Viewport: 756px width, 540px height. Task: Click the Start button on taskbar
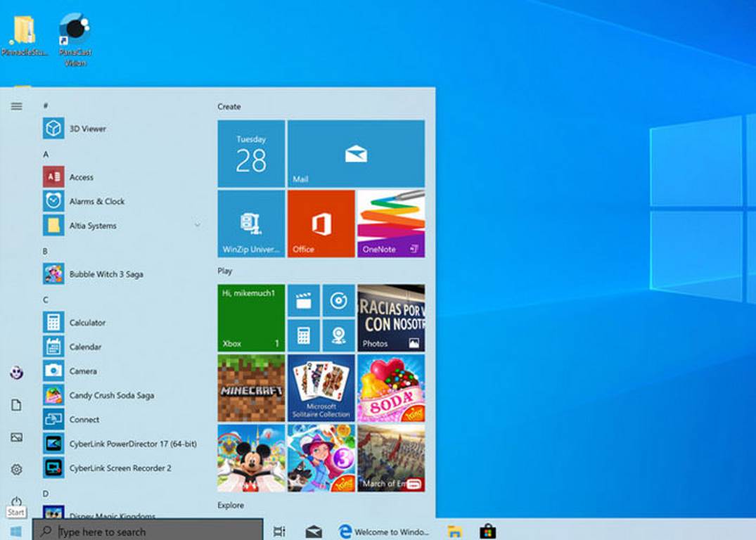coord(15,531)
